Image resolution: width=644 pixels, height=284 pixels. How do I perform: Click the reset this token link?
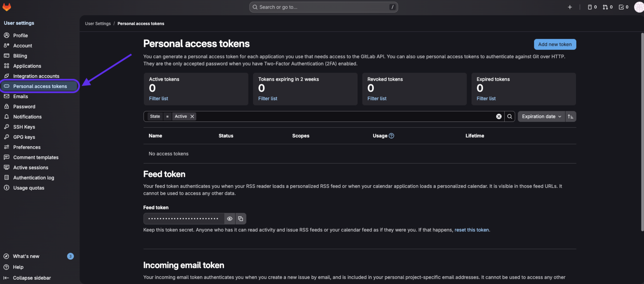coord(471,230)
